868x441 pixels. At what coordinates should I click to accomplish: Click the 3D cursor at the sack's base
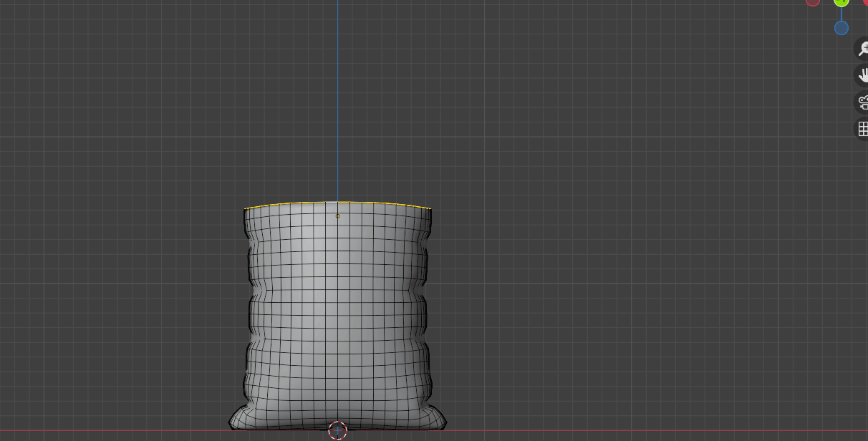(337, 430)
